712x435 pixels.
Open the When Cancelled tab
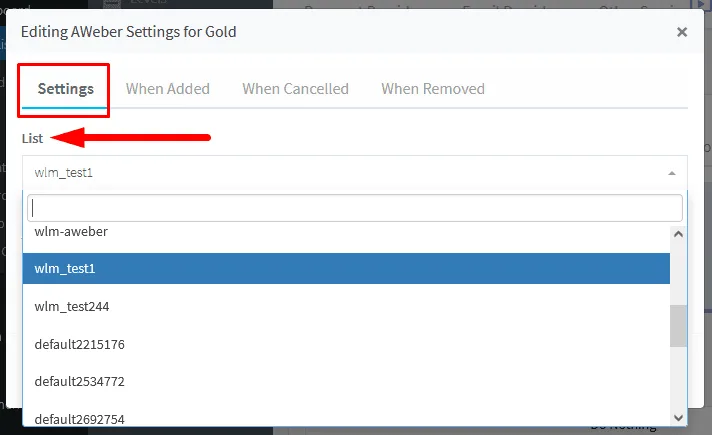pos(295,89)
